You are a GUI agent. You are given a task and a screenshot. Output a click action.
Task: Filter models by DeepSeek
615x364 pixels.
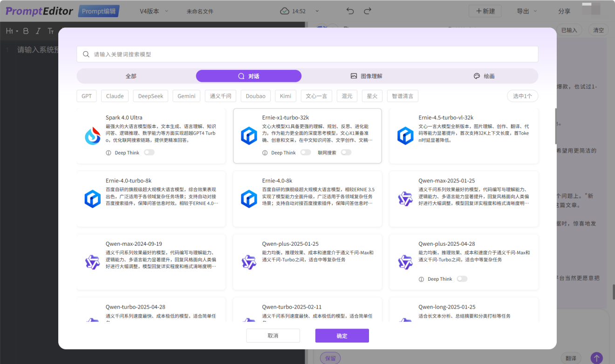[151, 96]
